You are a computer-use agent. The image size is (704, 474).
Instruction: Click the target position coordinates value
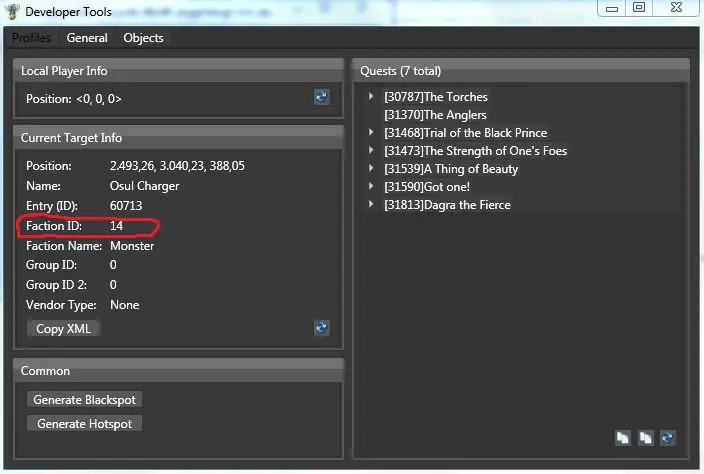click(x=177, y=166)
